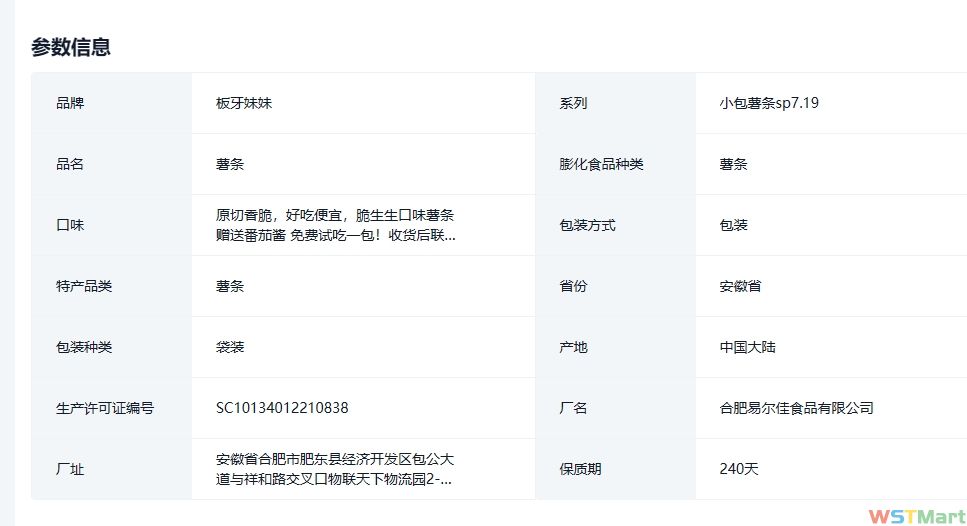The image size is (967, 526).
Task: Click the series value 小包薯条sp7.19
Action: click(x=769, y=103)
